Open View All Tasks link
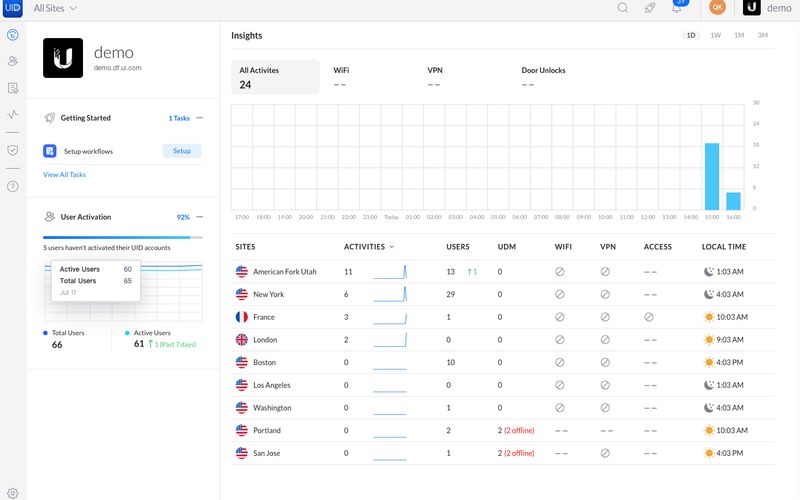This screenshot has height=500, width=800. [x=64, y=174]
